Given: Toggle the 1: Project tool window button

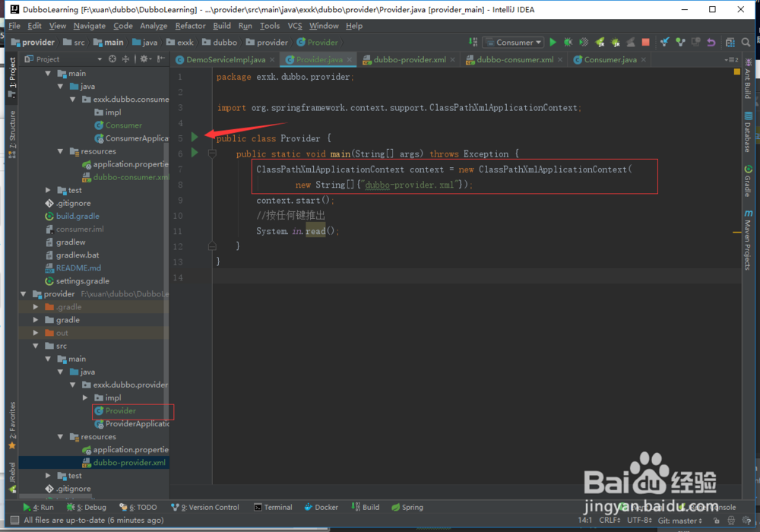Looking at the screenshot, I should click(x=13, y=78).
